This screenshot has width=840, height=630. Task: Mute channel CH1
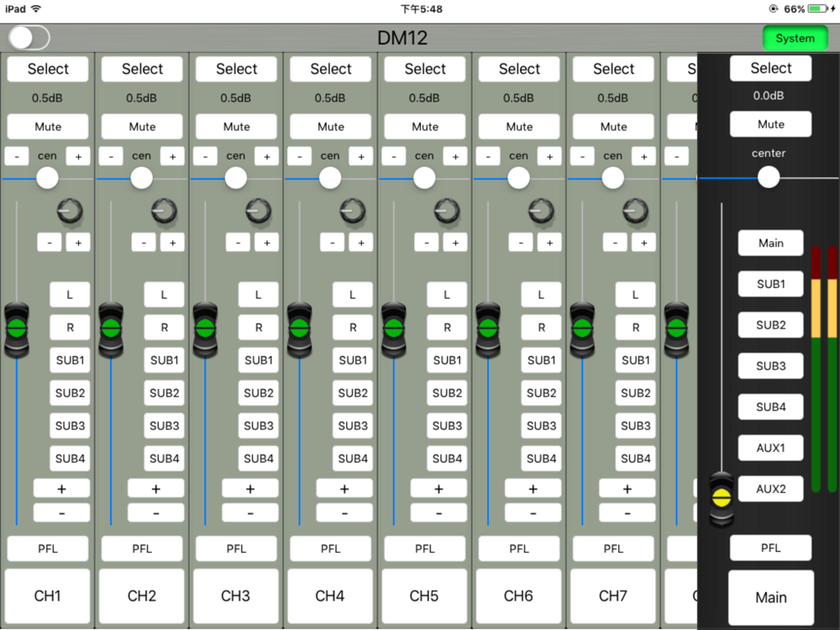pos(48,127)
